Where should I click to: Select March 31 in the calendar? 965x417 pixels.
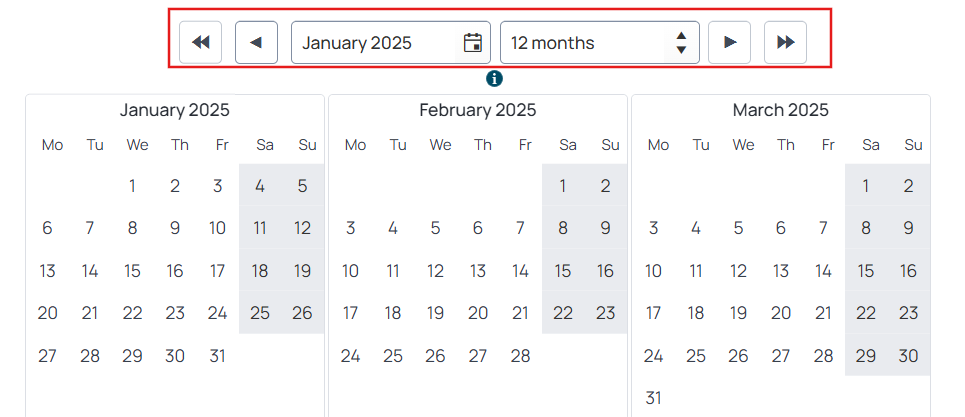(654, 398)
